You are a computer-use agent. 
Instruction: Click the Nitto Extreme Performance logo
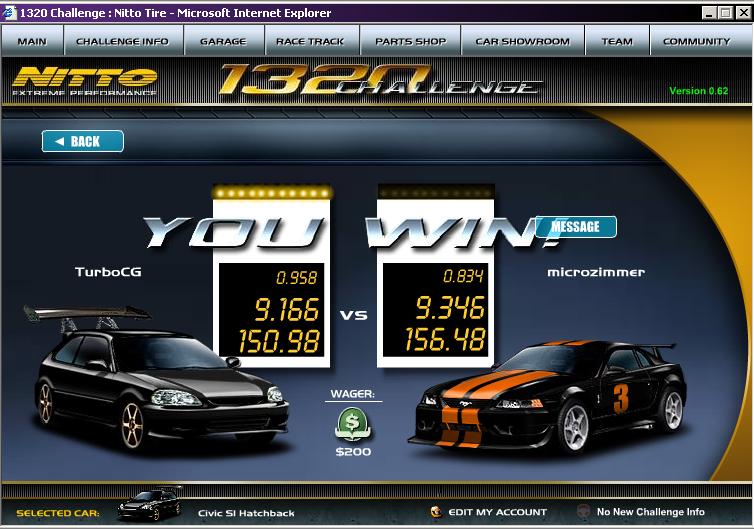click(x=85, y=81)
